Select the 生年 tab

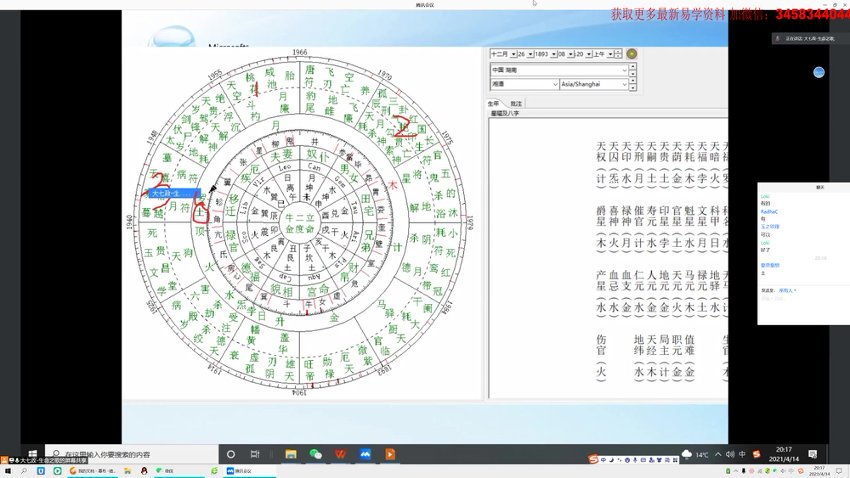pos(493,103)
